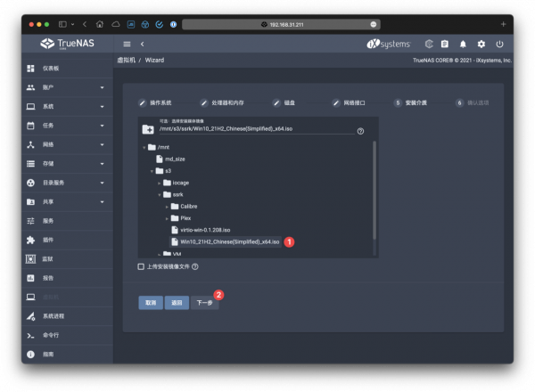
Task: Click the Sharing folder icon
Action: pos(30,202)
